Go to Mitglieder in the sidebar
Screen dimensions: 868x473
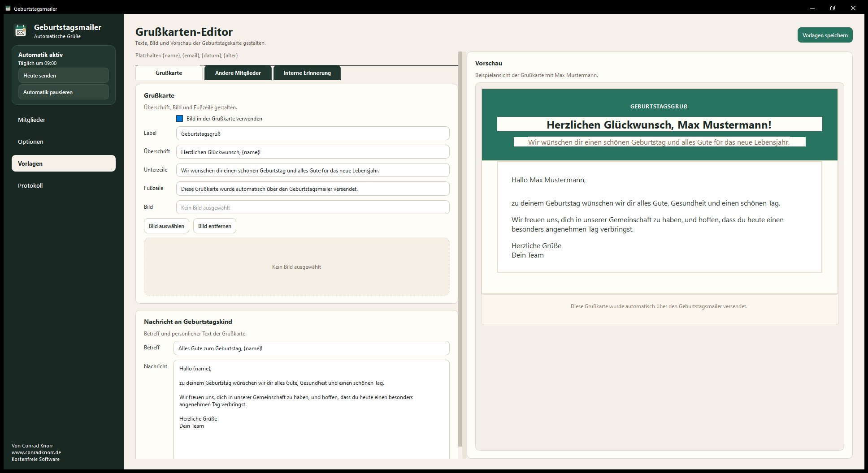(x=64, y=120)
